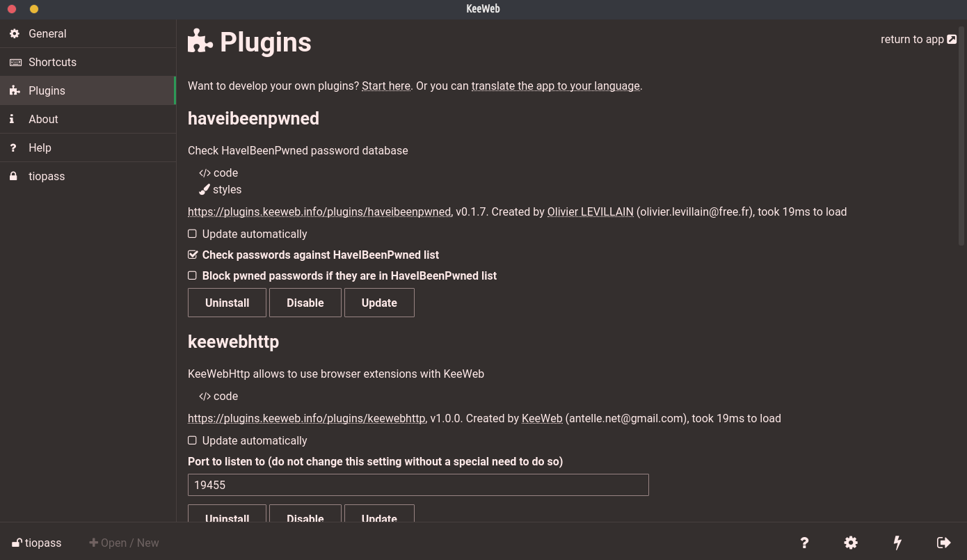Open translate the app to your language link
The width and height of the screenshot is (967, 560).
coord(556,86)
